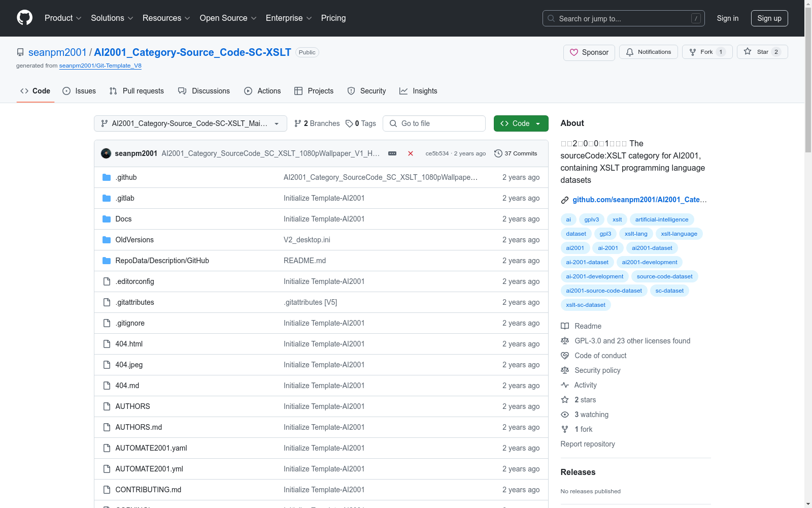The image size is (812, 508).
Task: Select the gplv3 topic tag
Action: (x=592, y=219)
